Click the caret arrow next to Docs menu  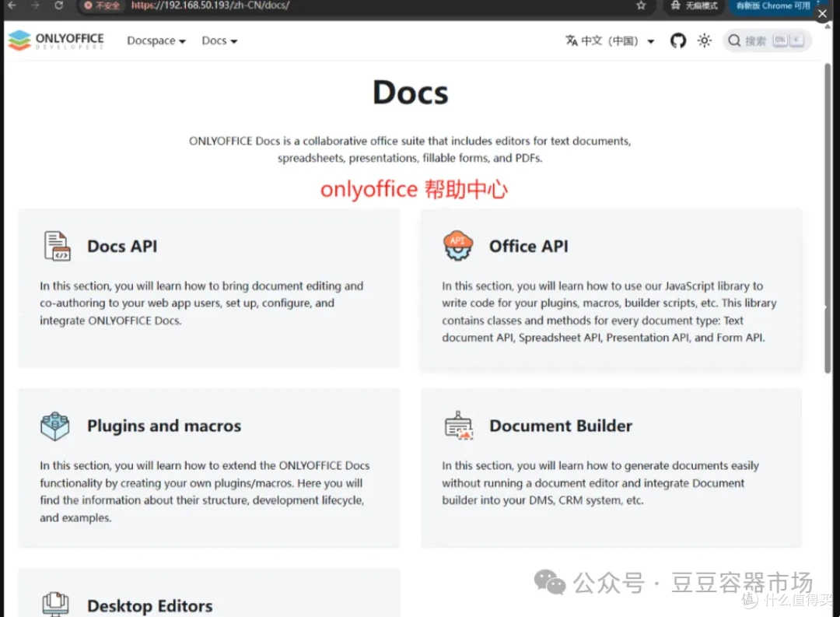coord(233,41)
